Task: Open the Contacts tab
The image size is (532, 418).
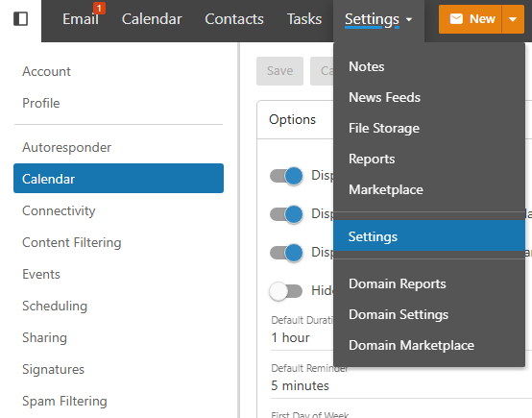Action: pyautogui.click(x=234, y=19)
